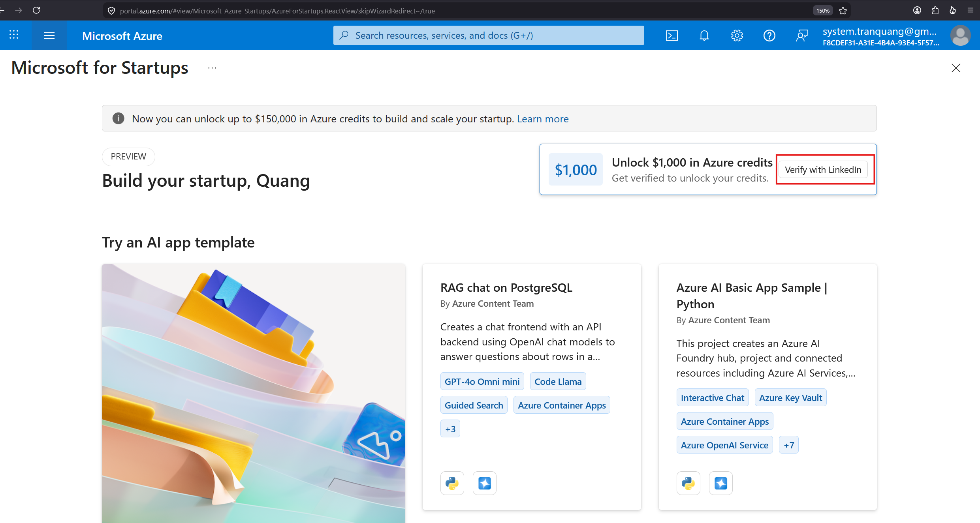This screenshot has height=523, width=980.
Task: Click the site security shield icon
Action: [x=111, y=11]
